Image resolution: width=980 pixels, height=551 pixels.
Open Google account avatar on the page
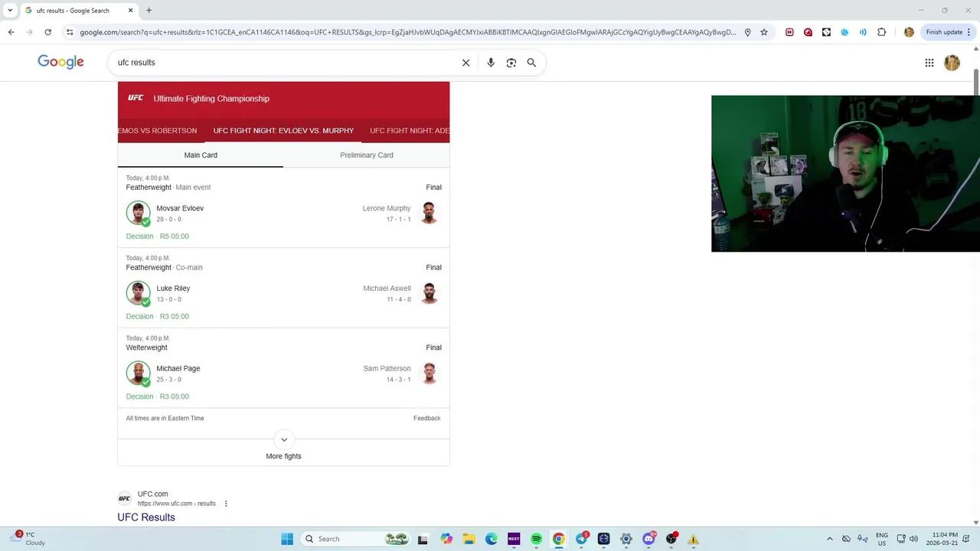[952, 63]
